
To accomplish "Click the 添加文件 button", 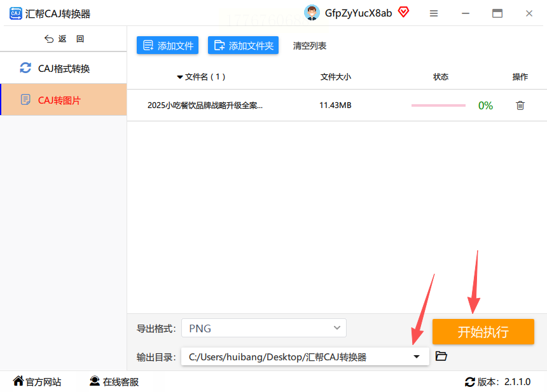I will click(x=167, y=45).
